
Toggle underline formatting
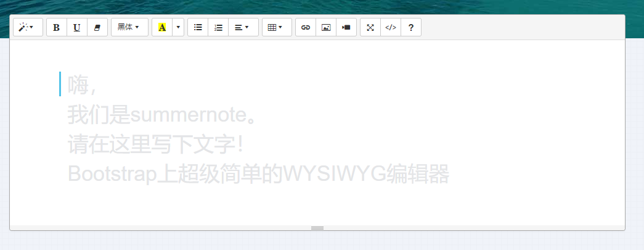77,27
